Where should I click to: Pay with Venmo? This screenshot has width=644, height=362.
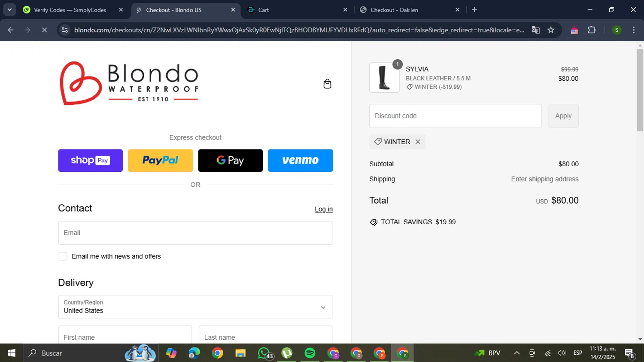coord(301,161)
